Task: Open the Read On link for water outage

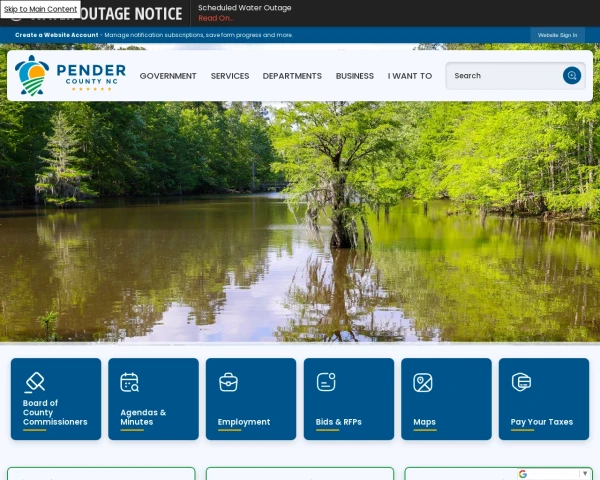Action: pyautogui.click(x=215, y=18)
